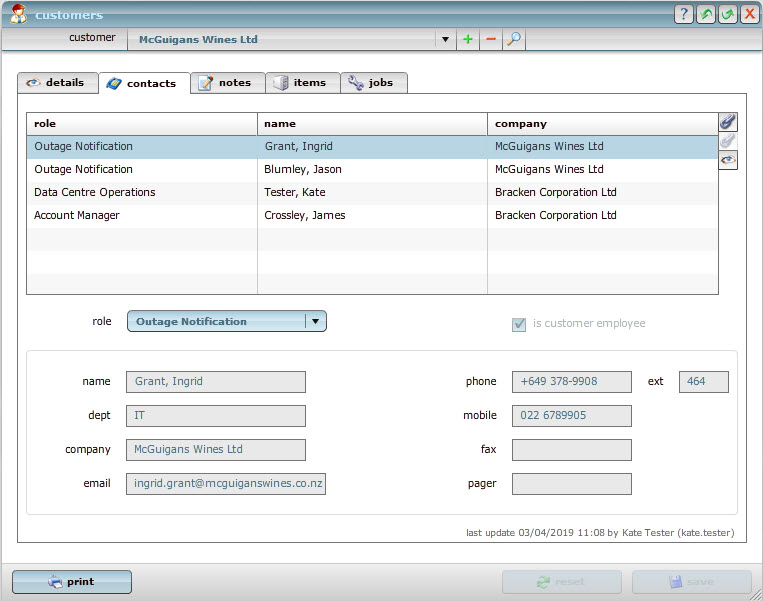Screen dimensions: 763x601
Task: Sort the table by role column header
Action: point(141,124)
